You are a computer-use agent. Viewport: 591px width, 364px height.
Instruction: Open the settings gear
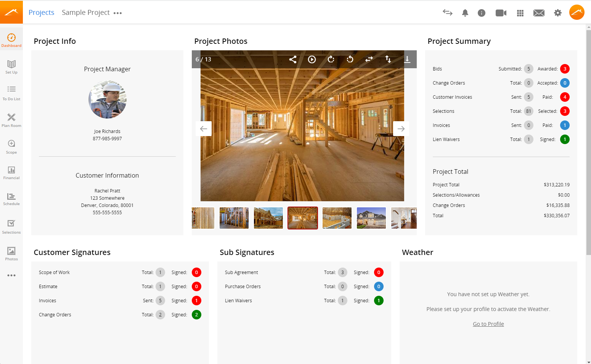pos(558,13)
